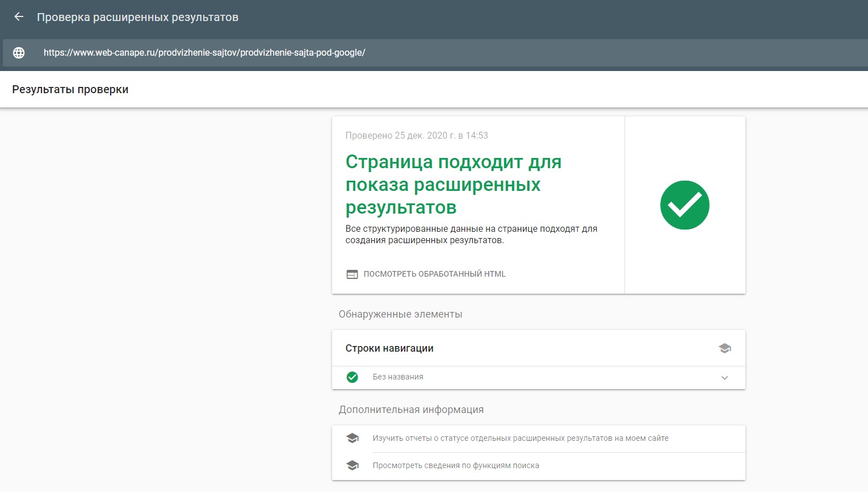
Task: Click the back arrow in the header
Action: 18,16
